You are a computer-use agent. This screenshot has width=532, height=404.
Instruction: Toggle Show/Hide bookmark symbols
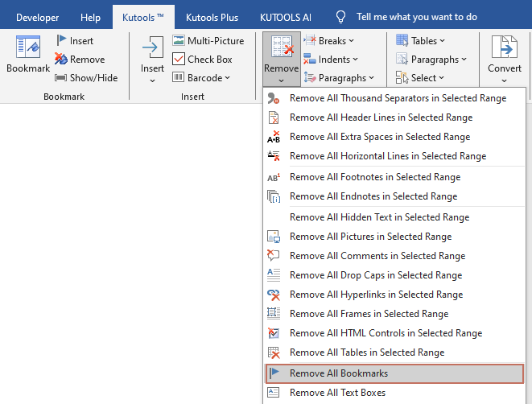[86, 78]
